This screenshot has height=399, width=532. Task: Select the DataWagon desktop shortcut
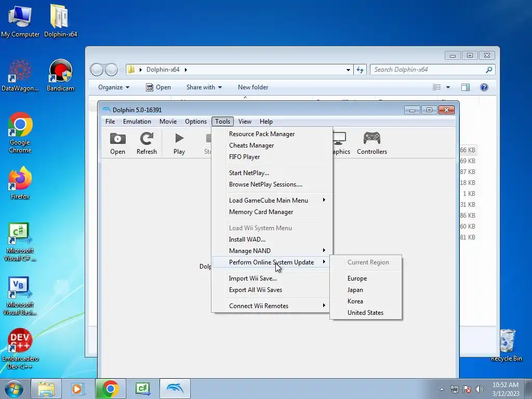[x=20, y=75]
